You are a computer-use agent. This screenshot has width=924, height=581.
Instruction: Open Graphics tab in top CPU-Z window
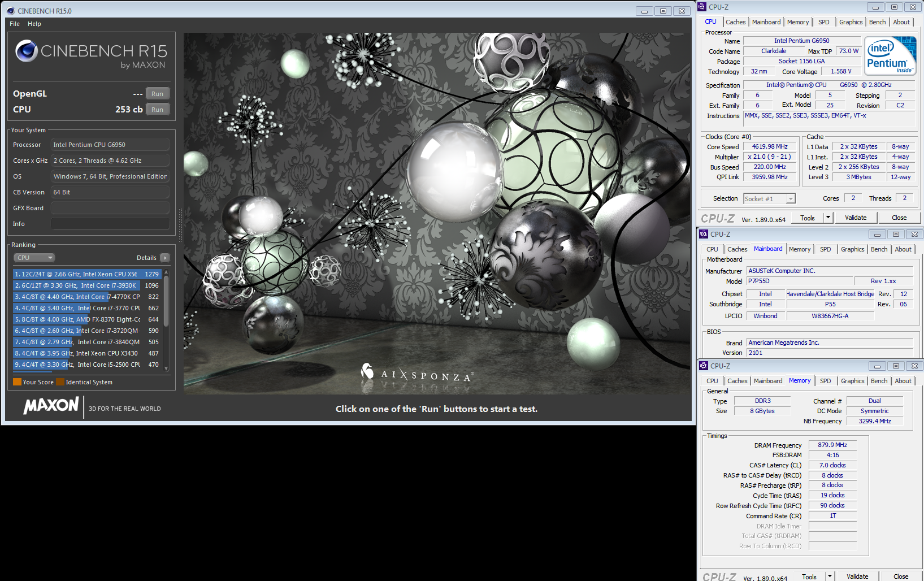[851, 22]
